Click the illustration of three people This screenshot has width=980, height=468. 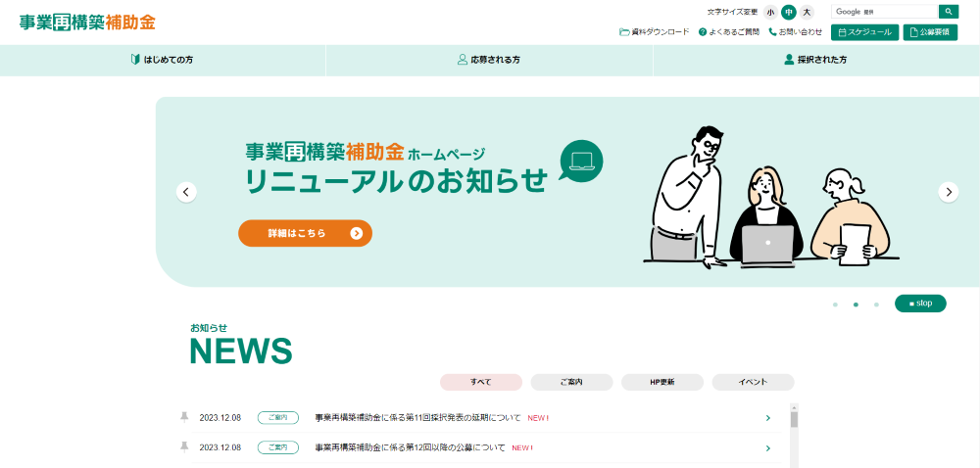[771, 198]
